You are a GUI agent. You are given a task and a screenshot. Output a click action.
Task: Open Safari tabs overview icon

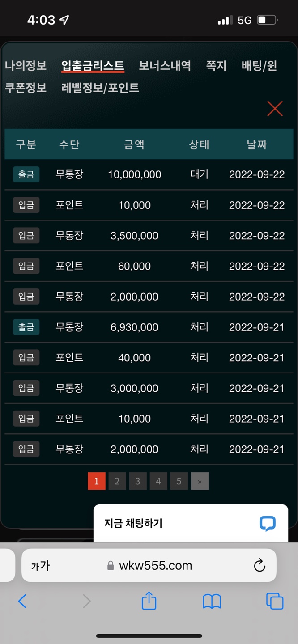[275, 601]
